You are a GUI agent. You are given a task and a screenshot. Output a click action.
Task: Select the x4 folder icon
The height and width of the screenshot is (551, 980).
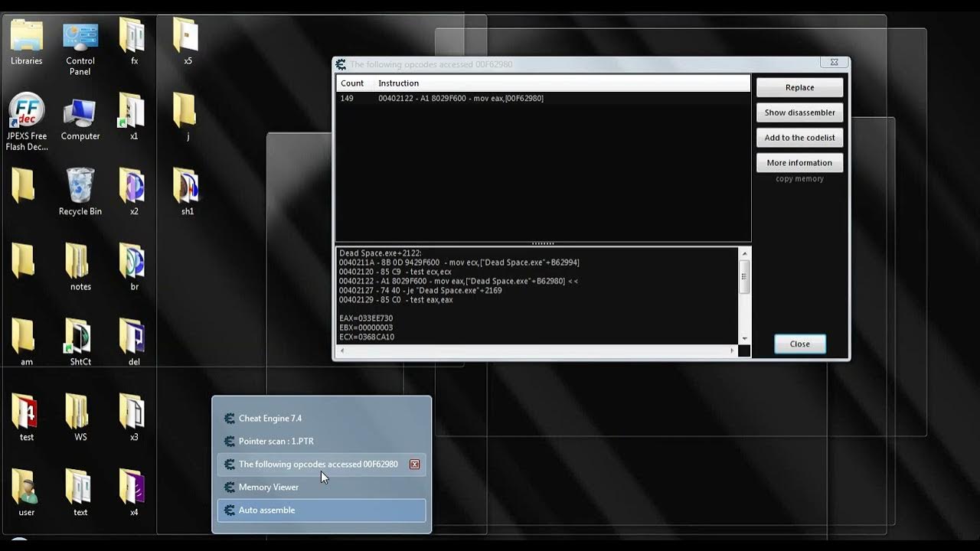click(134, 494)
